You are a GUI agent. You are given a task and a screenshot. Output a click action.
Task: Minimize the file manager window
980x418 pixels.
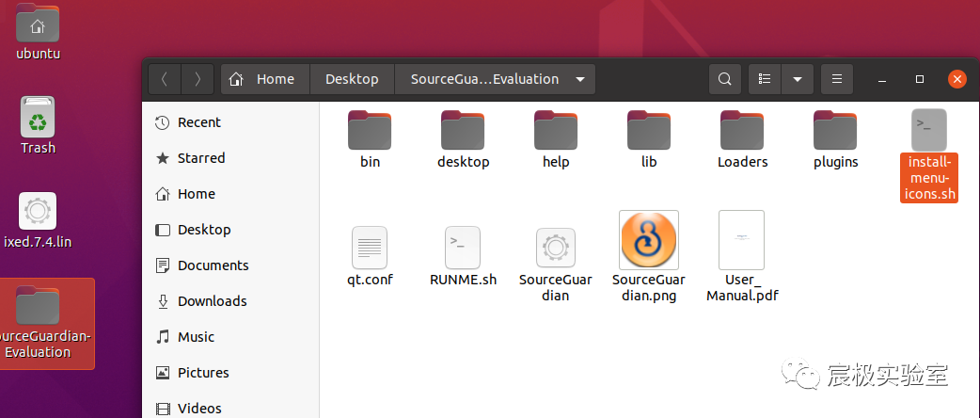(x=882, y=79)
